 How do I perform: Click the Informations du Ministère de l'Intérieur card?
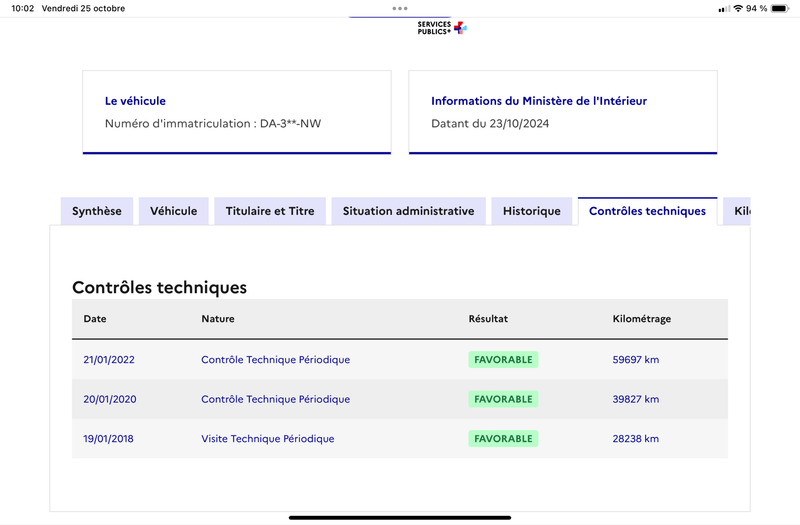tap(563, 112)
